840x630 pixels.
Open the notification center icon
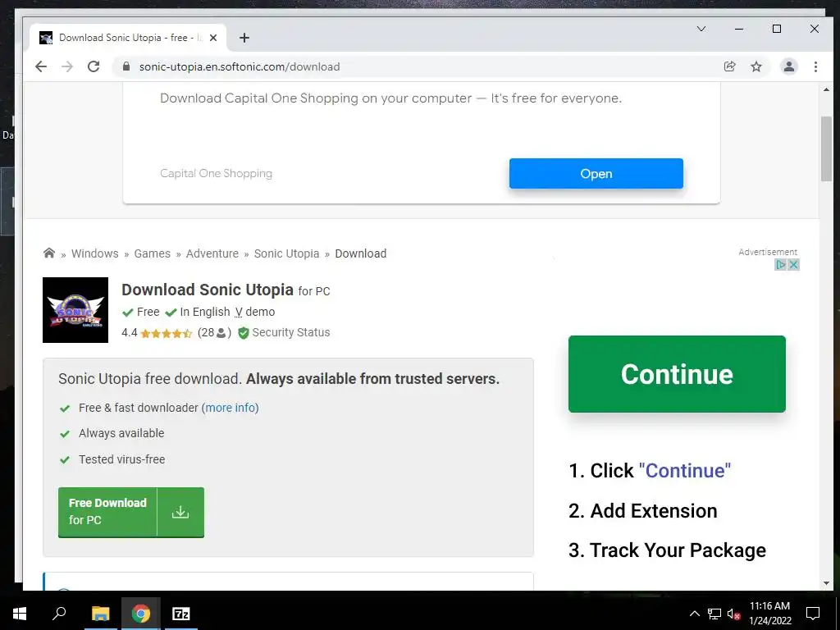(813, 614)
